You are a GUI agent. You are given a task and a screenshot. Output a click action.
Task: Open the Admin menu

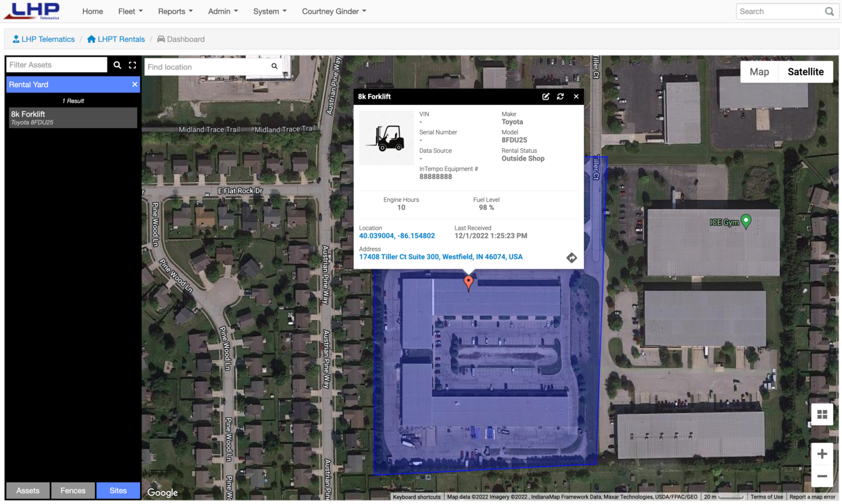point(223,11)
